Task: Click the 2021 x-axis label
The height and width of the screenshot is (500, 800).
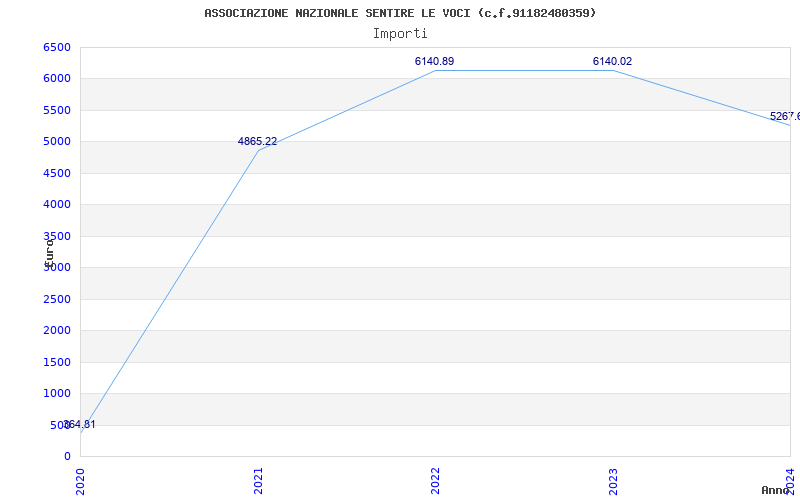Action: point(258,481)
